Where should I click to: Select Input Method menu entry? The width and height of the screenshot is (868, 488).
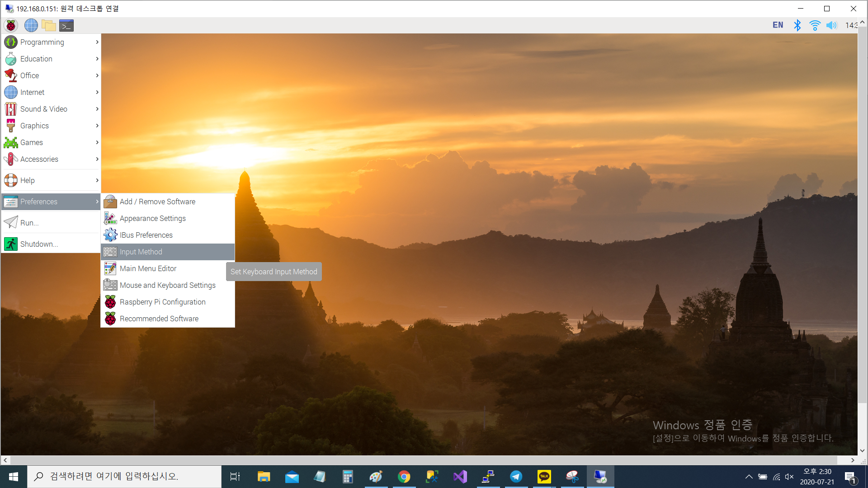[x=167, y=252]
